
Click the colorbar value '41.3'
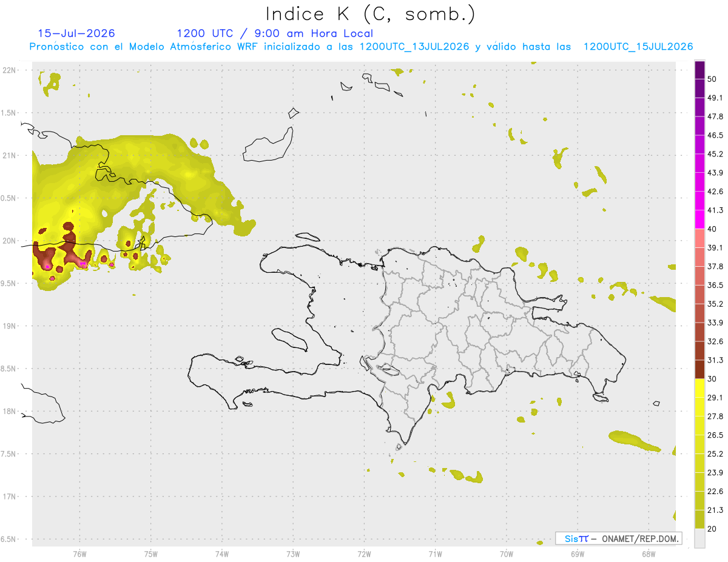(716, 210)
